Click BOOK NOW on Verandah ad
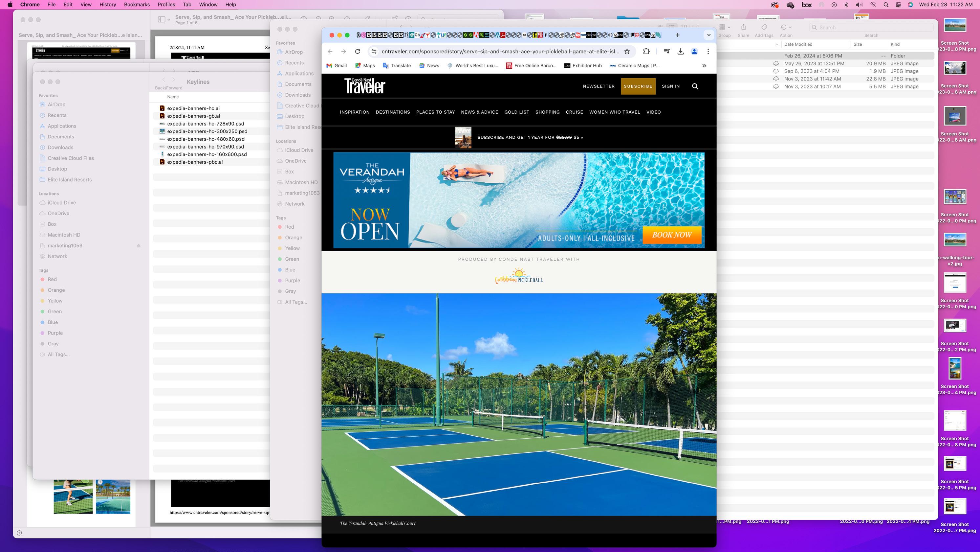The width and height of the screenshot is (980, 552). pyautogui.click(x=671, y=235)
